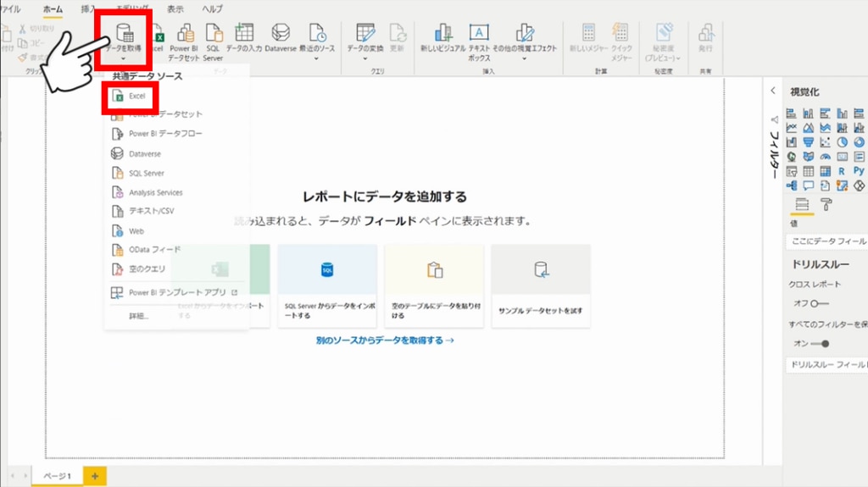Select the map visual
This screenshot has width=868, height=487.
(792, 157)
